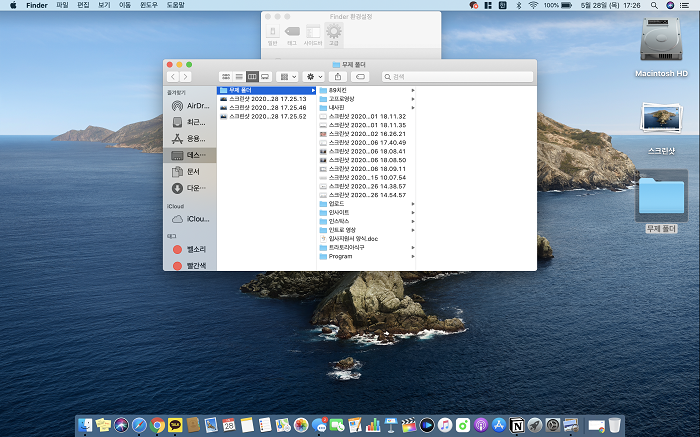Open Tags tab in Finder Preferences window
The image size is (700, 437).
point(292,35)
